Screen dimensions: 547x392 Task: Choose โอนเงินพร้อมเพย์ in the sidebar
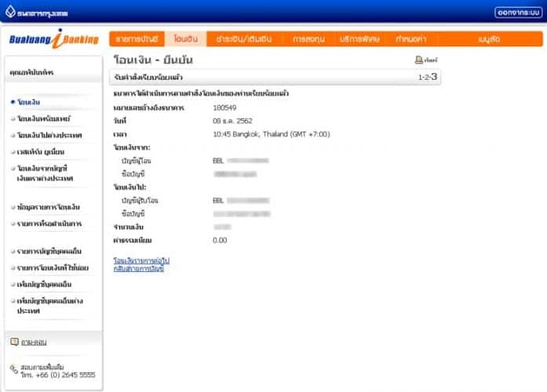42,118
